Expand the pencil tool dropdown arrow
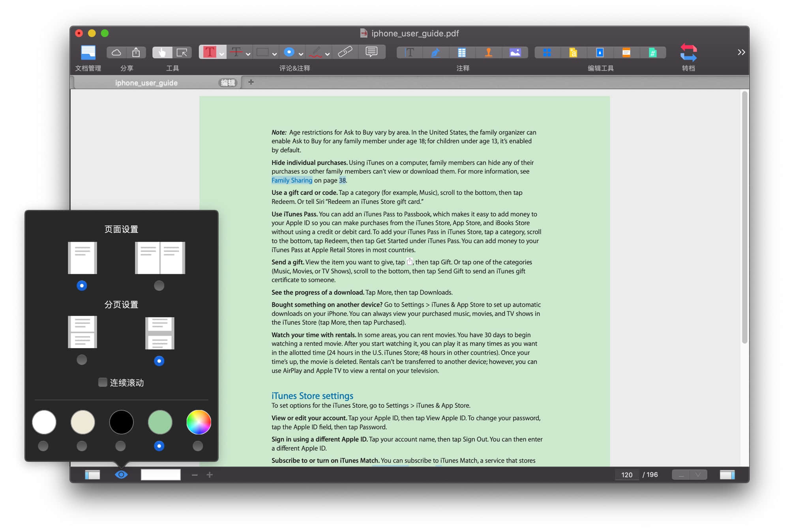Viewport: 787px width, 532px height. tap(327, 54)
